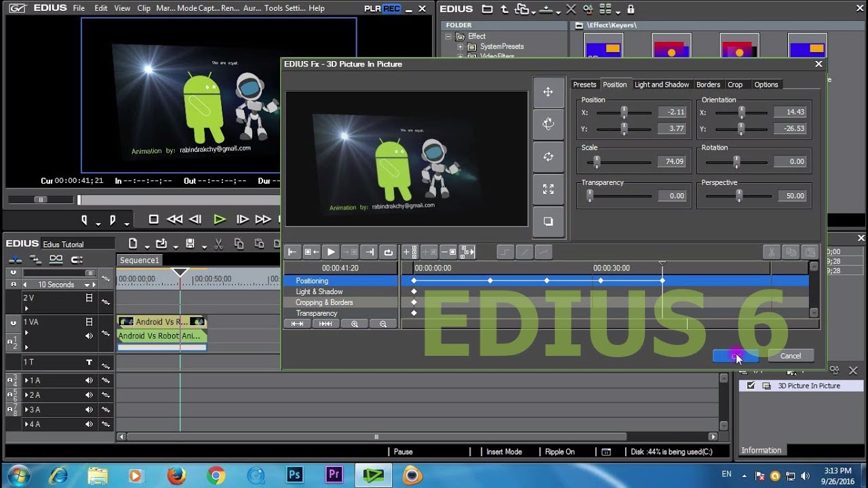Image resolution: width=868 pixels, height=488 pixels.
Task: Set Out point in the player
Action: 113,220
